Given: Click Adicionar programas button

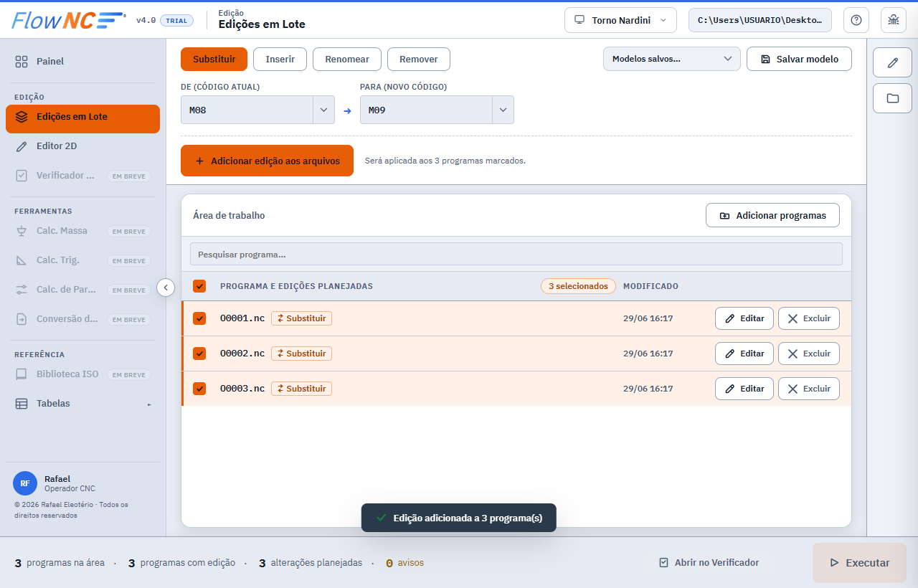Looking at the screenshot, I should (x=772, y=215).
